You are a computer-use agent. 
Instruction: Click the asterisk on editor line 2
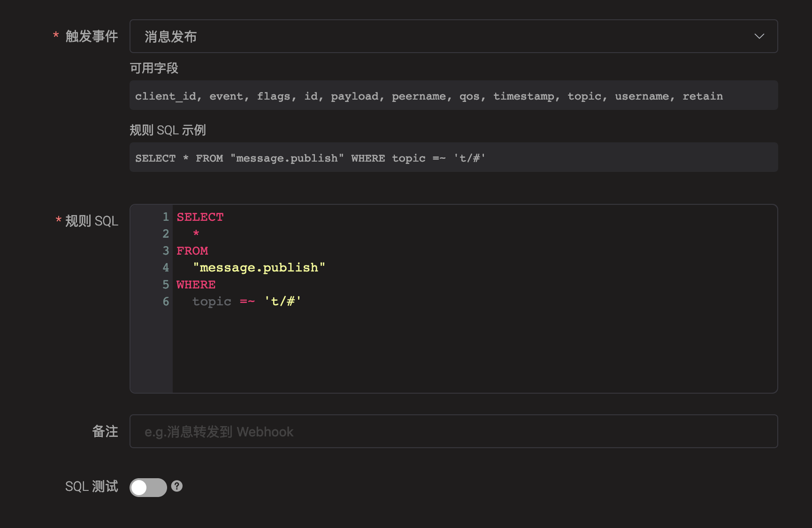point(196,233)
